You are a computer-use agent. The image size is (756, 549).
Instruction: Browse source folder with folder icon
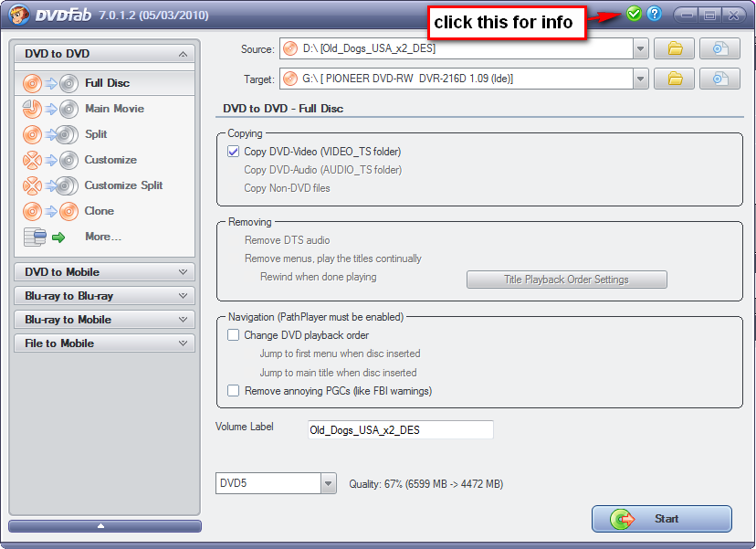[674, 48]
